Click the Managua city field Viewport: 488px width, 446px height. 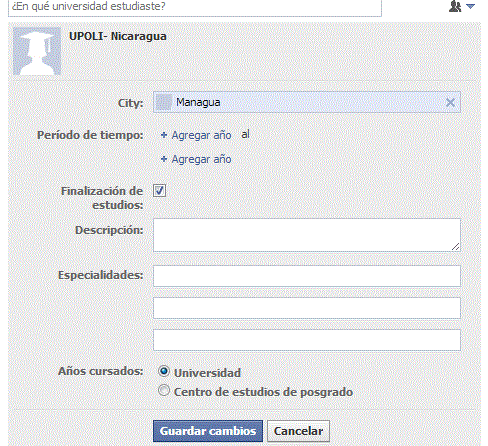pyautogui.click(x=307, y=102)
